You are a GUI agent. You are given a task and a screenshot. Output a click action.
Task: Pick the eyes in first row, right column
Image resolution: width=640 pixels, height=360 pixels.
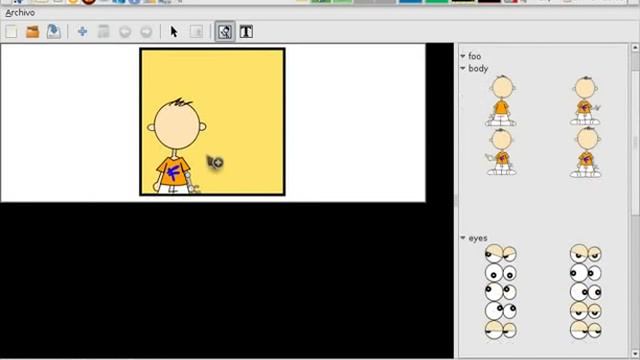(585, 253)
